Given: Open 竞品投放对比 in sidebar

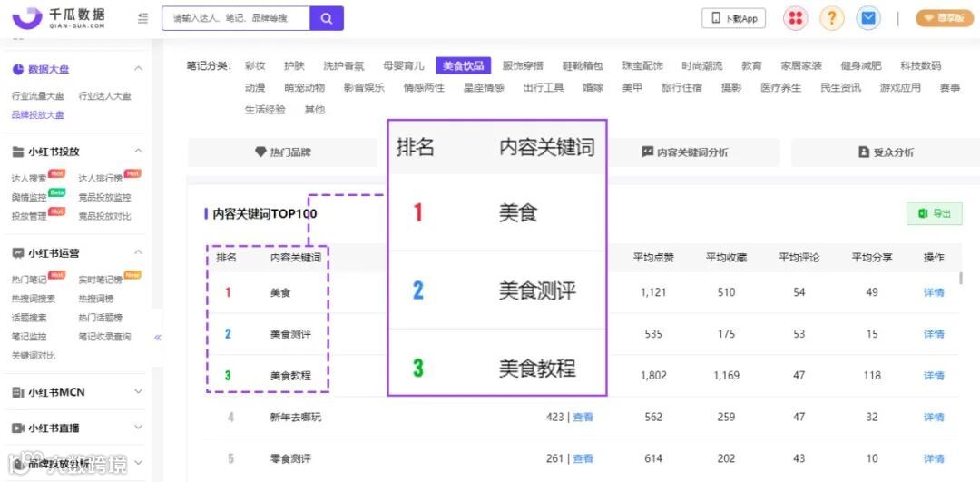Looking at the screenshot, I should (x=105, y=216).
